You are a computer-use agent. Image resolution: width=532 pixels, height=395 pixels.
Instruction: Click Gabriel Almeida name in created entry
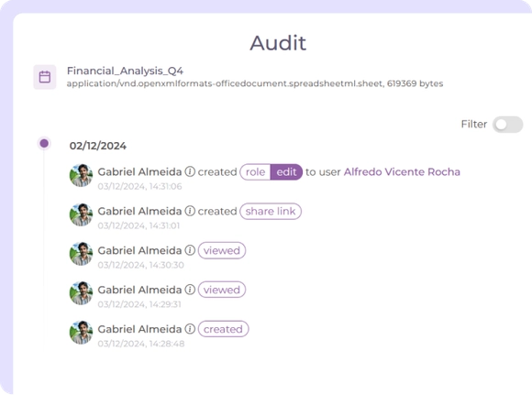pyautogui.click(x=139, y=329)
